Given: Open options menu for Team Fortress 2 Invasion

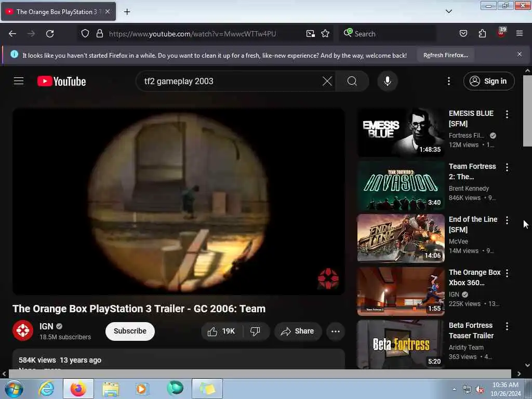Looking at the screenshot, I should coord(507,167).
